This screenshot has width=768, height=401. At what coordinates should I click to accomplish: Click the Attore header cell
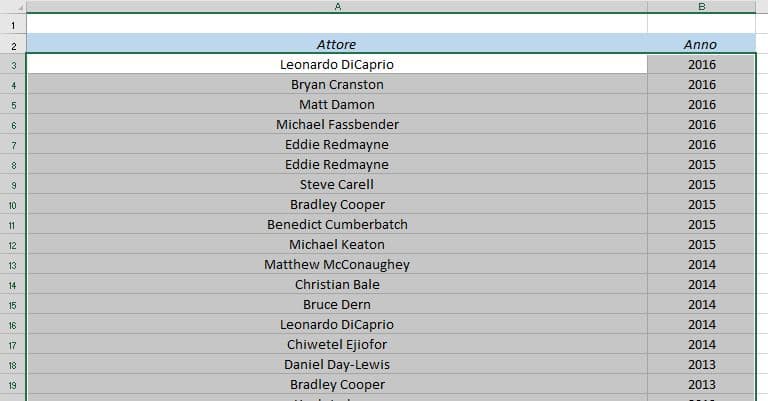pyautogui.click(x=337, y=44)
